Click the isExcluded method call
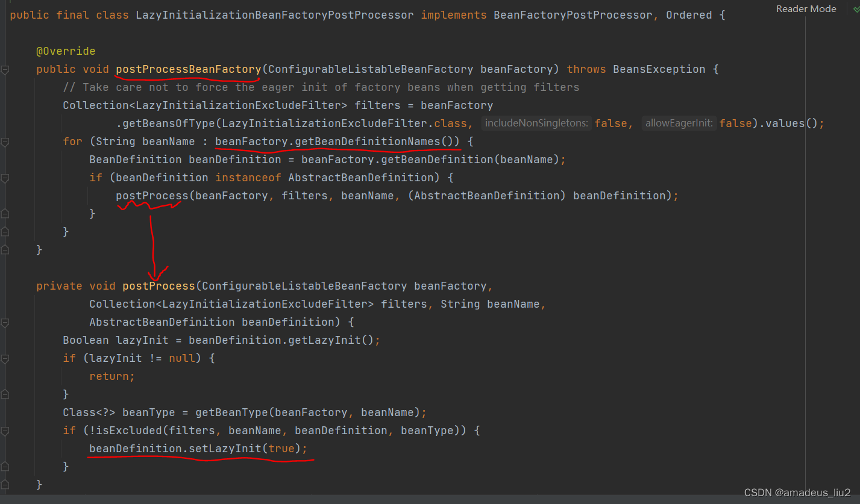Image resolution: width=860 pixels, height=504 pixels. [x=132, y=431]
